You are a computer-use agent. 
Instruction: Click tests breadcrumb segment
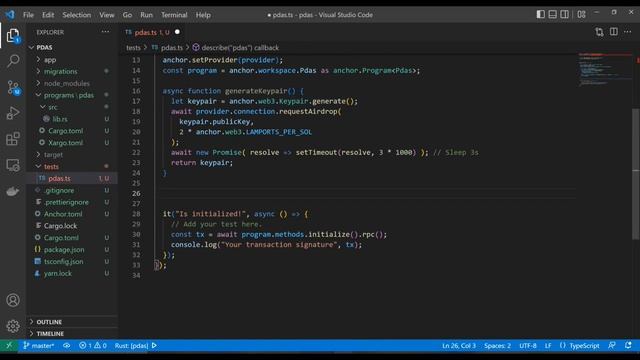(133, 48)
